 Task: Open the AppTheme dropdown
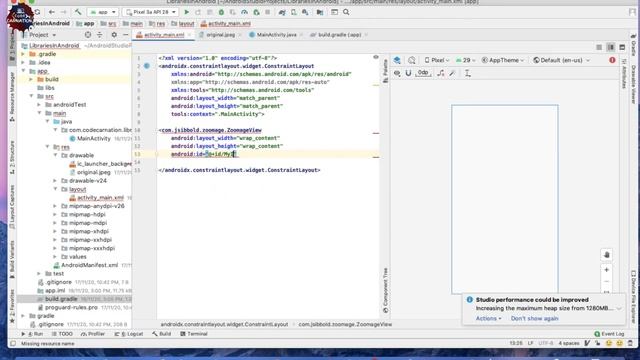point(503,60)
